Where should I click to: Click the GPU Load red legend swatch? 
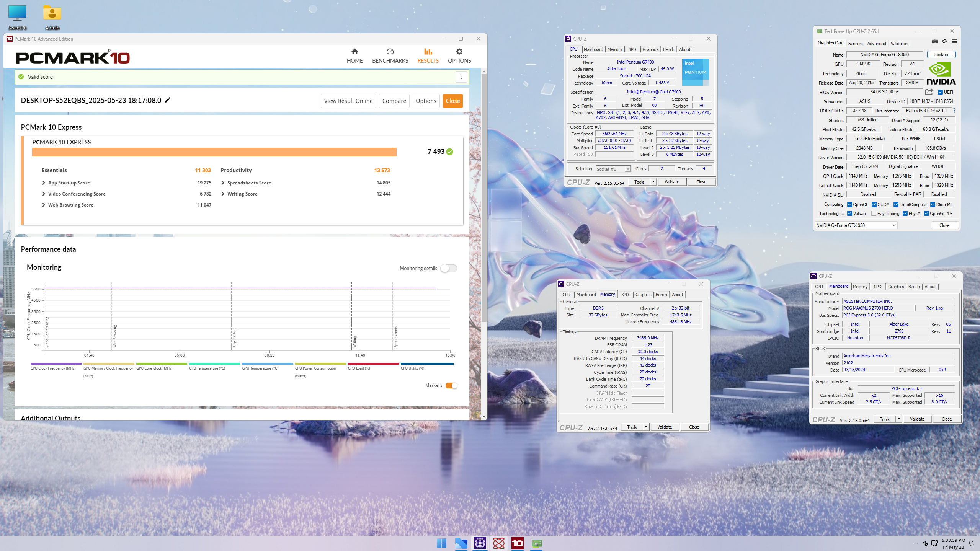pos(373,364)
